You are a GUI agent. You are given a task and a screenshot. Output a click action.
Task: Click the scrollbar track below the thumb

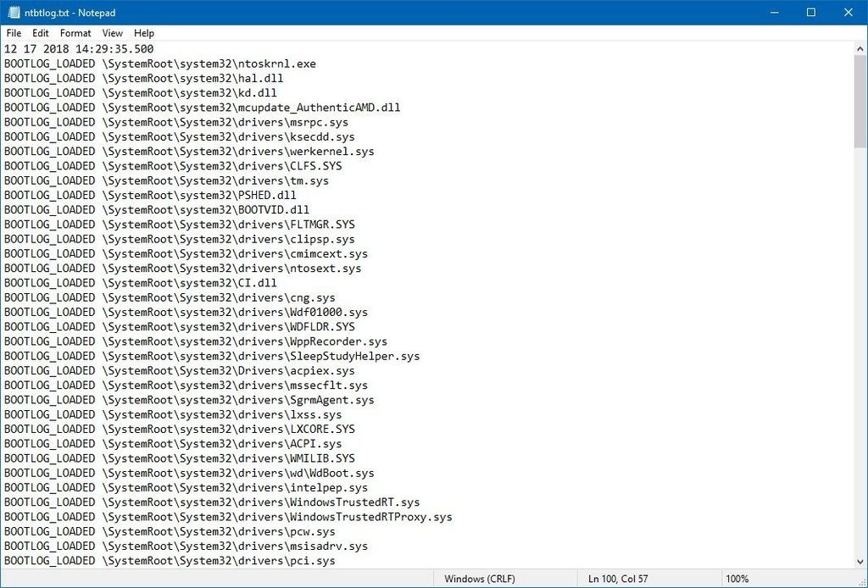(x=860, y=339)
